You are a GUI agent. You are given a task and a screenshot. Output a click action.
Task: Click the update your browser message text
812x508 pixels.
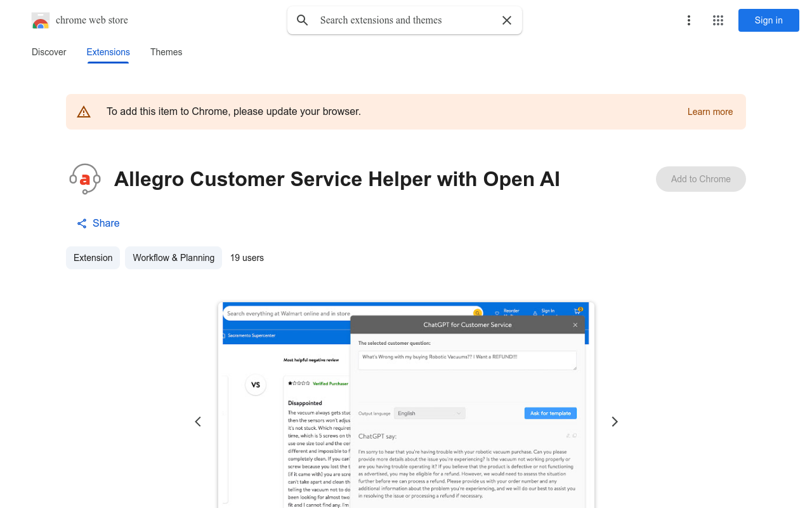[233, 112]
